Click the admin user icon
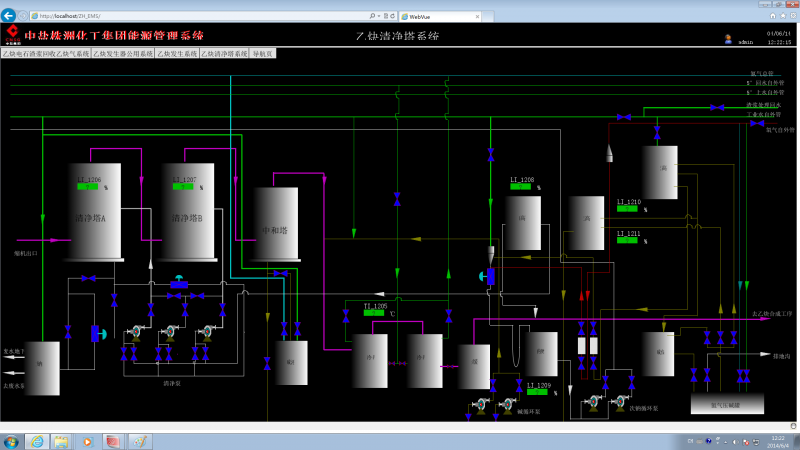 (x=728, y=39)
